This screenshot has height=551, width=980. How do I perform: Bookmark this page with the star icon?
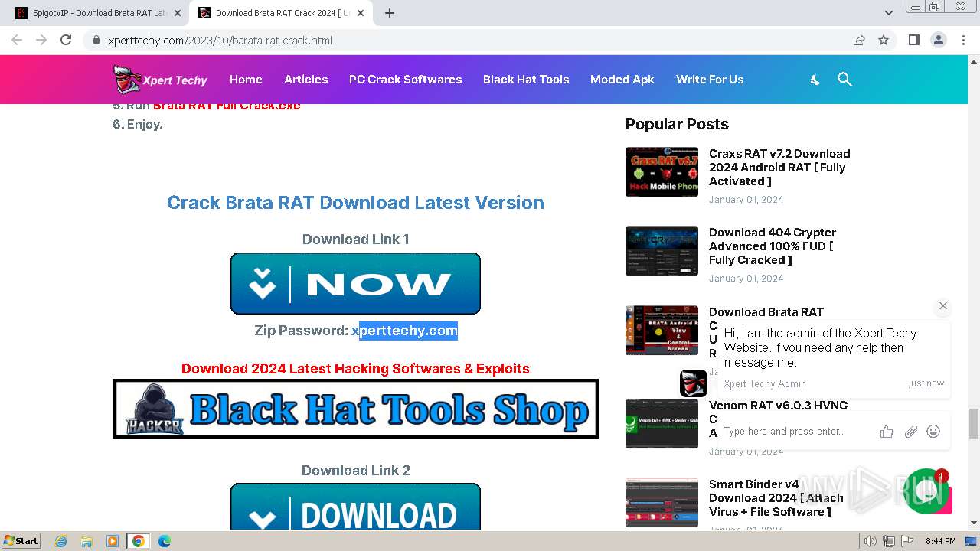(x=884, y=40)
